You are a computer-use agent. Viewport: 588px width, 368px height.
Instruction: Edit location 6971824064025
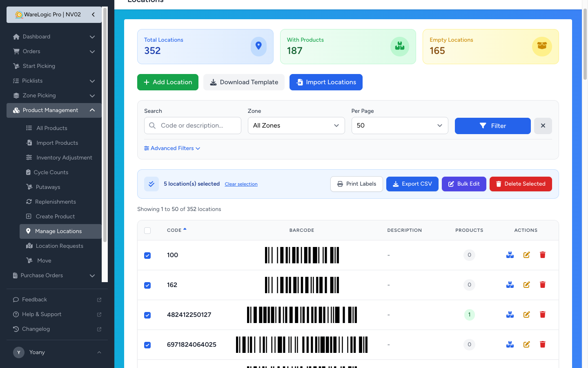pyautogui.click(x=527, y=345)
